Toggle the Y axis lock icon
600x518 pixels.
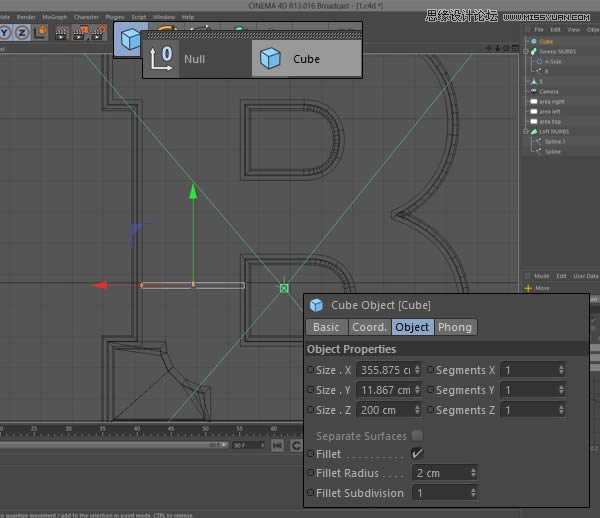tap(6, 33)
